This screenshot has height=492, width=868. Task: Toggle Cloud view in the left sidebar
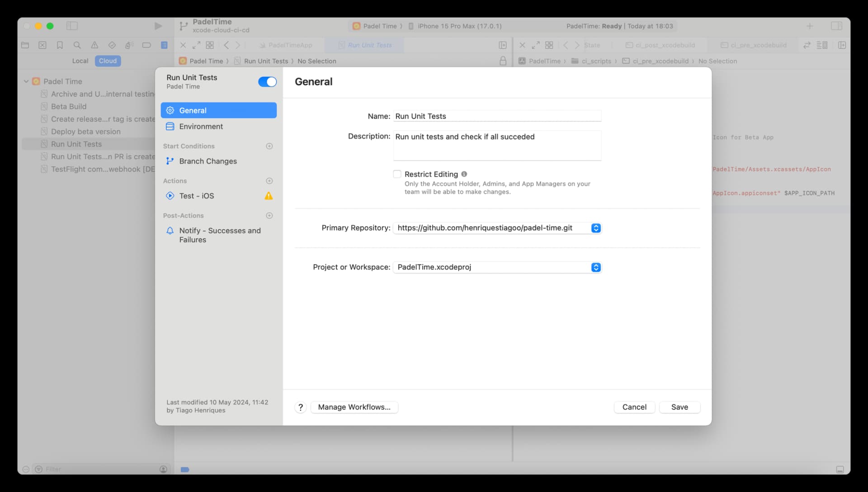[x=108, y=60]
